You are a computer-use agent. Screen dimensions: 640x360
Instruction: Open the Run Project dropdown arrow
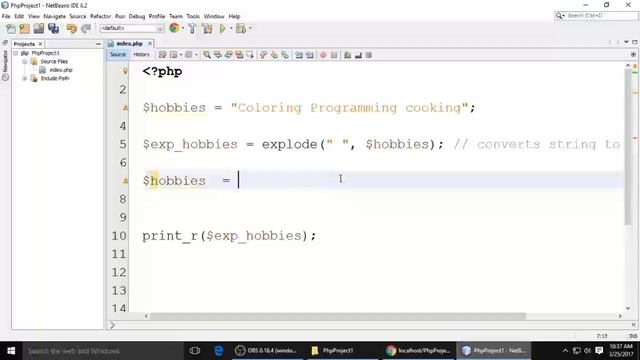231,29
